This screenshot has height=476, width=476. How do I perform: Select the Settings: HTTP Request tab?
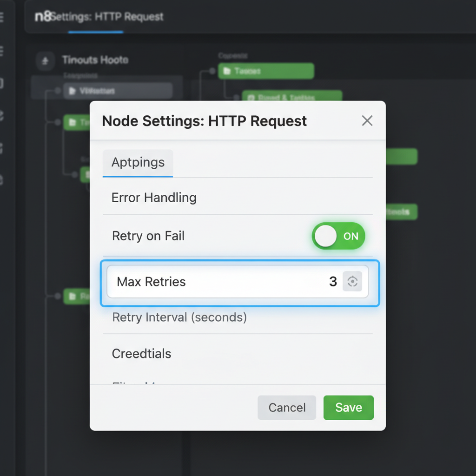pyautogui.click(x=107, y=17)
